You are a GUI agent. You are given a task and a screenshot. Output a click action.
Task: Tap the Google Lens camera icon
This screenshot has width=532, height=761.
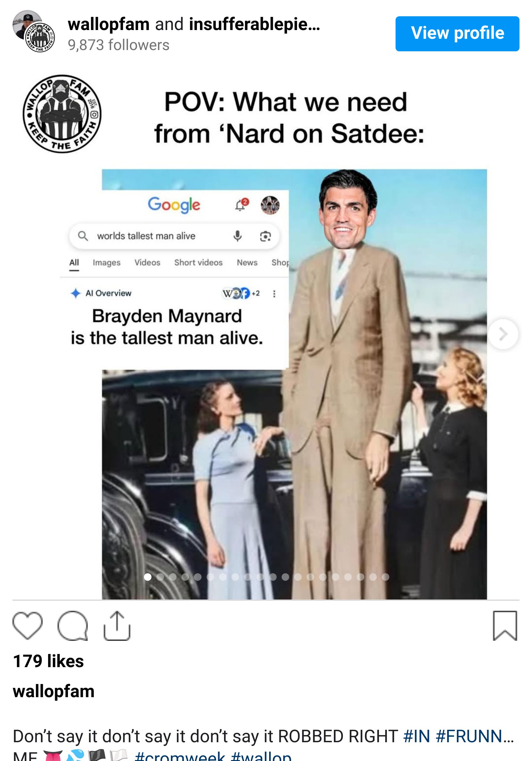(x=265, y=236)
